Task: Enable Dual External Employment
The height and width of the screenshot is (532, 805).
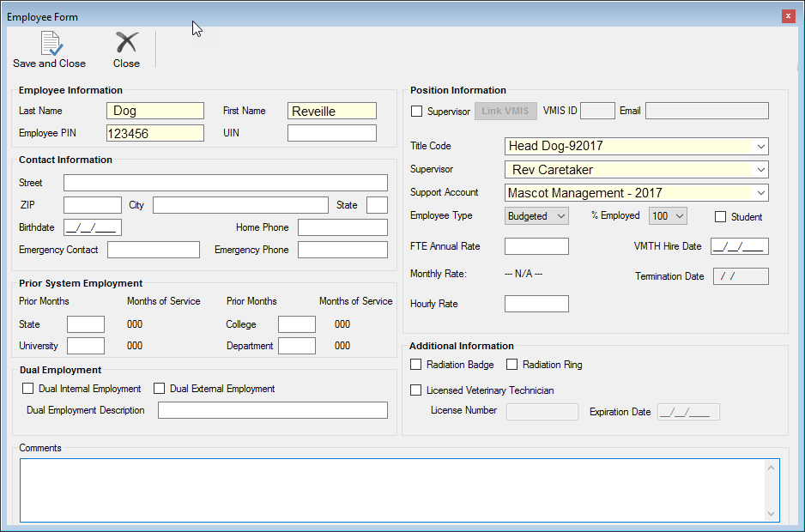Action: coord(159,389)
